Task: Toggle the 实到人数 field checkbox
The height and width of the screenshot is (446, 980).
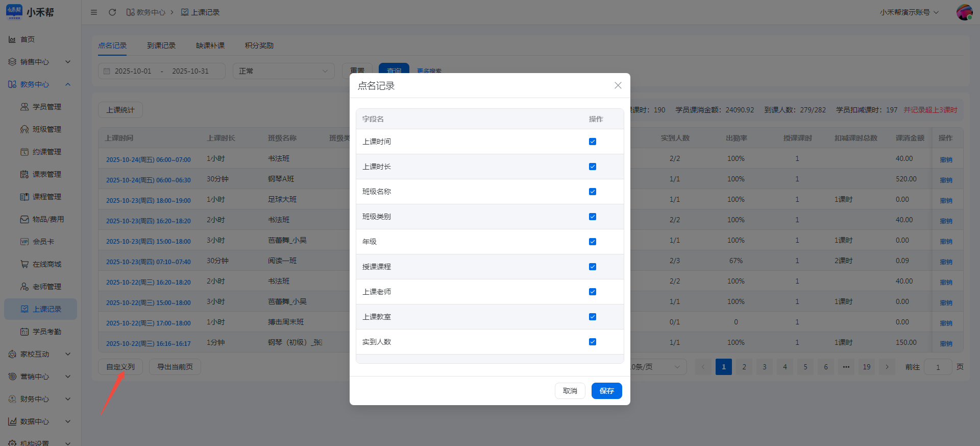Action: tap(593, 342)
